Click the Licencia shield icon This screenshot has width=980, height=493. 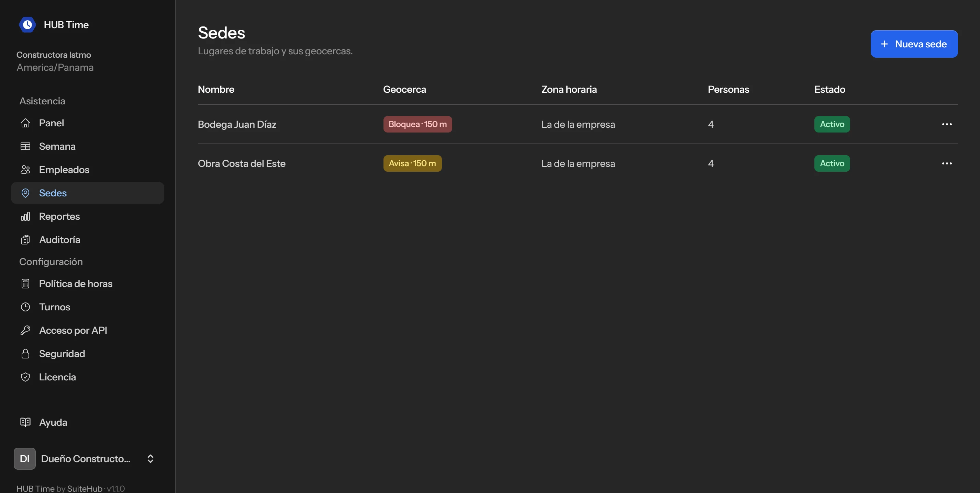(x=25, y=377)
